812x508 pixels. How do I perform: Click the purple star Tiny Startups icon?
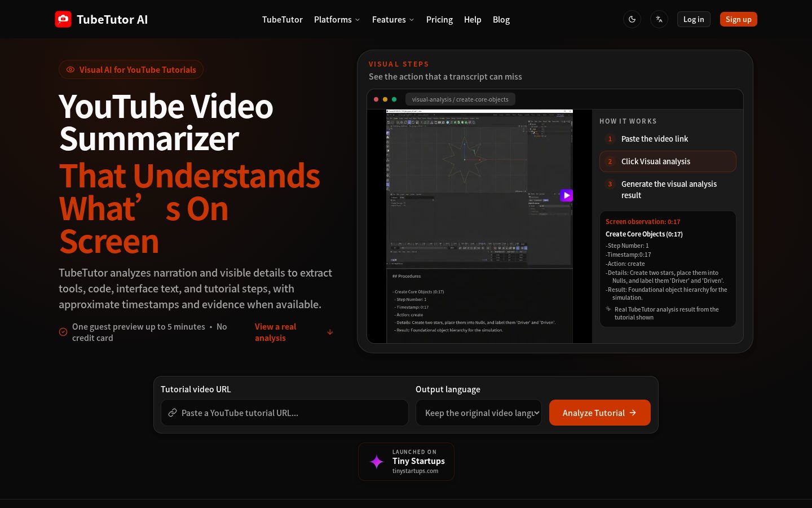tap(377, 462)
